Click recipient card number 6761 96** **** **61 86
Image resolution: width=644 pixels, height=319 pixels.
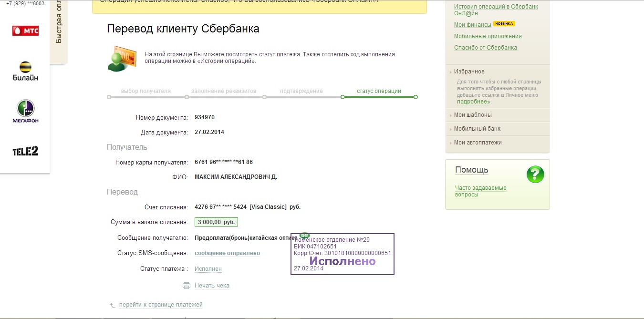(x=224, y=162)
